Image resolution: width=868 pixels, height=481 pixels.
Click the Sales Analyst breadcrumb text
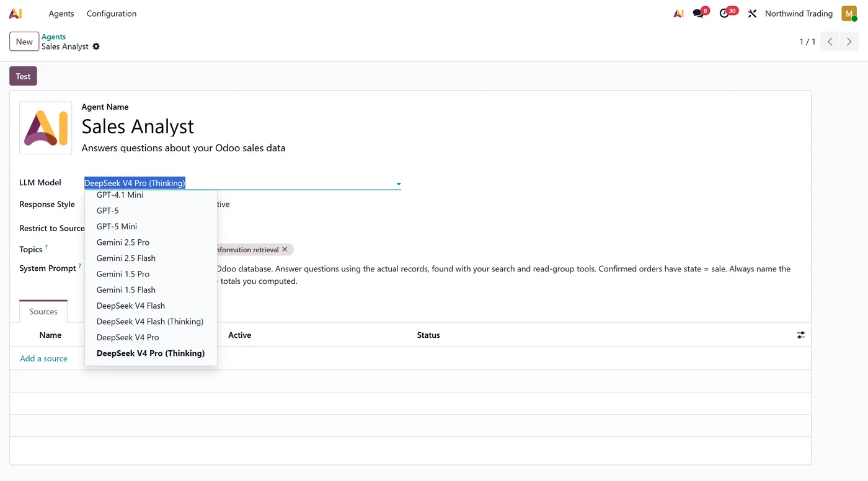point(65,46)
